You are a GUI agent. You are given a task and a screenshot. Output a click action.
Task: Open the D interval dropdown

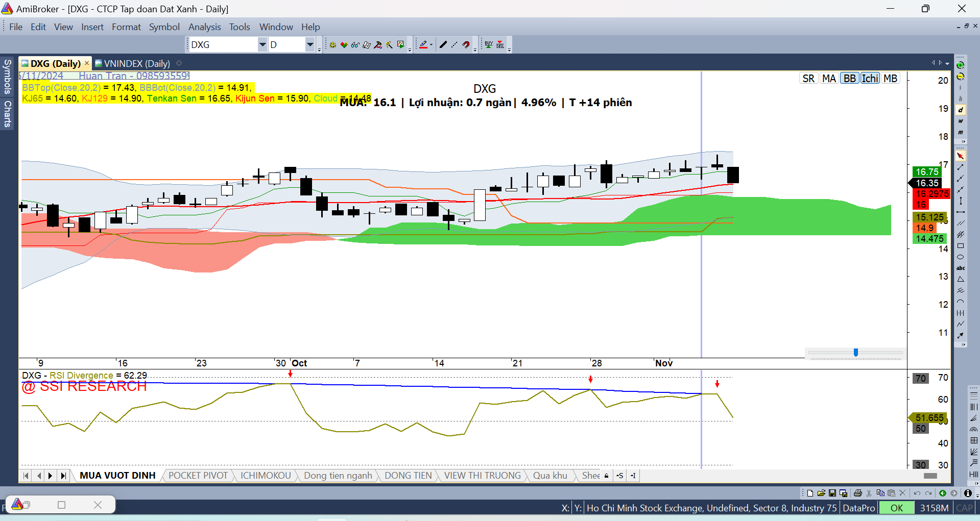(310, 45)
